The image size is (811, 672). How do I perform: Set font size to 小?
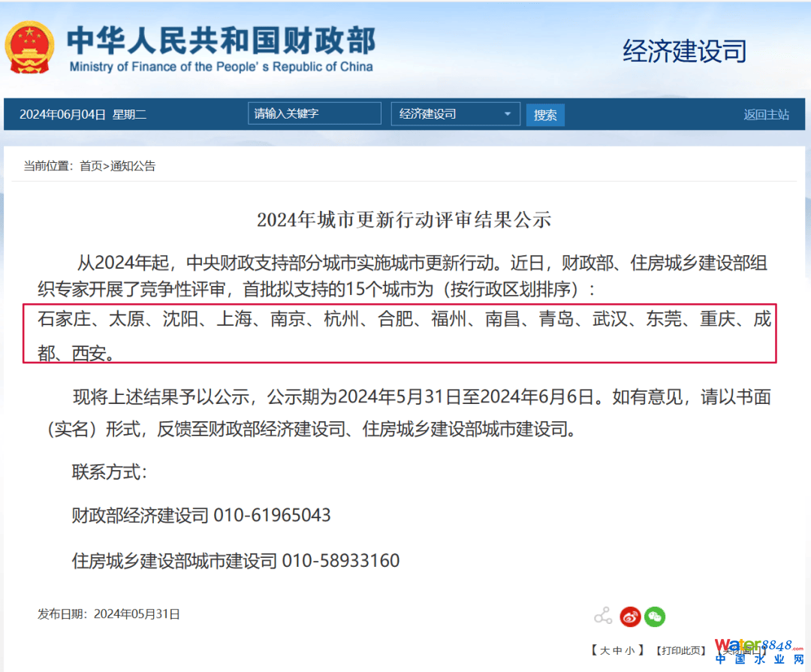tap(629, 650)
